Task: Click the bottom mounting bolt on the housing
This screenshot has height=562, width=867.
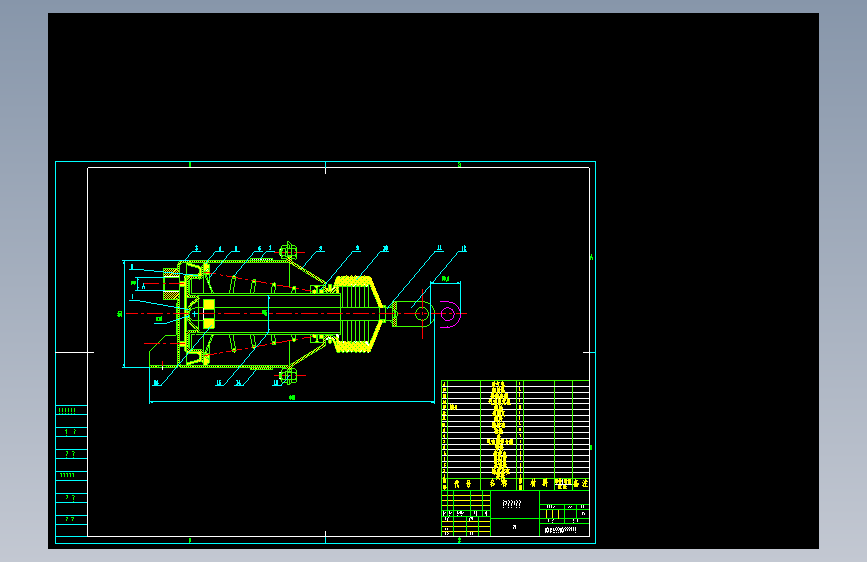Action: [288, 376]
